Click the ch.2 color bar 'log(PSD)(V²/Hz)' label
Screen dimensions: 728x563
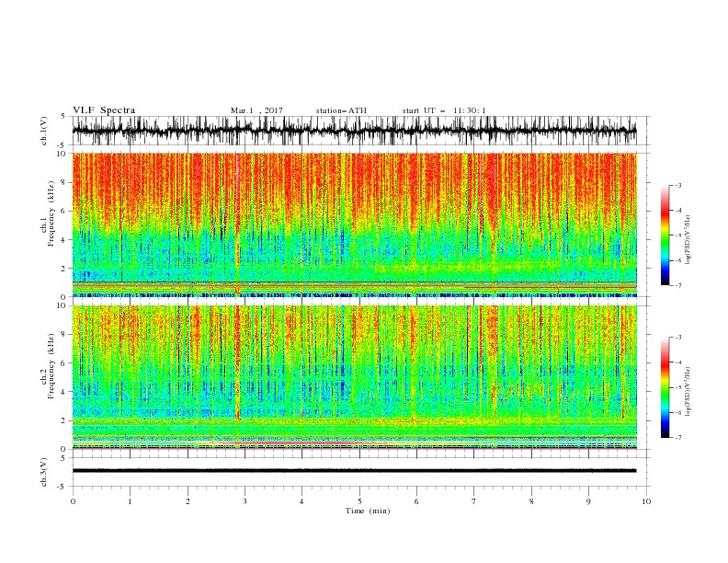[689, 391]
